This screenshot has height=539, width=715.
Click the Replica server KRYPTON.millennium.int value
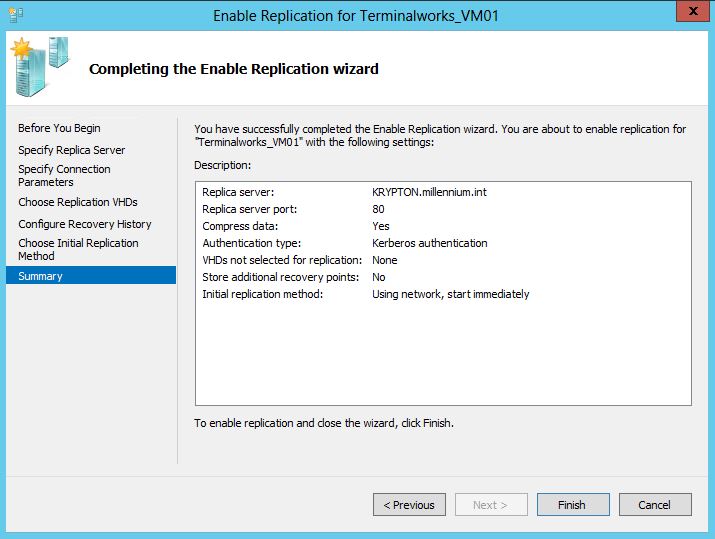[429, 192]
